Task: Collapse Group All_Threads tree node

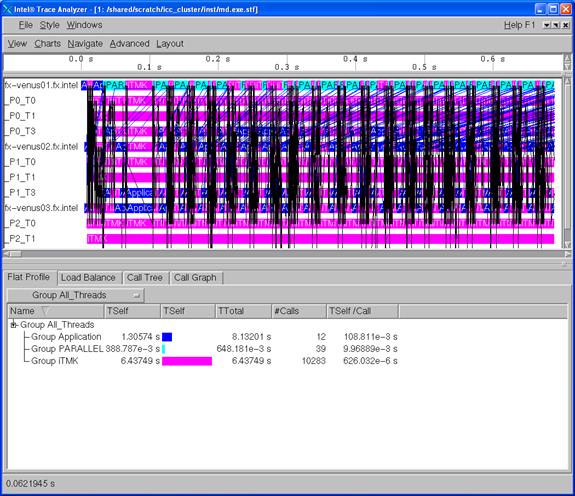Action: click(14, 325)
